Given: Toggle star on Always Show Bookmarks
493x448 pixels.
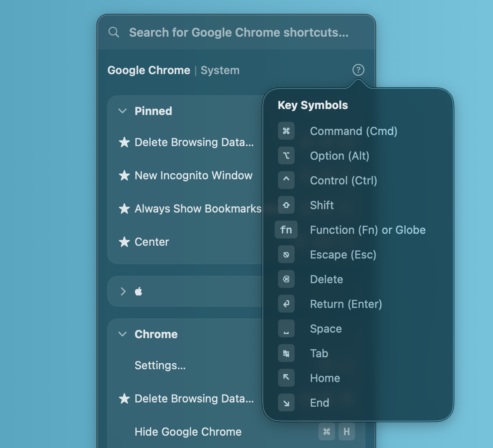Looking at the screenshot, I should 124,209.
